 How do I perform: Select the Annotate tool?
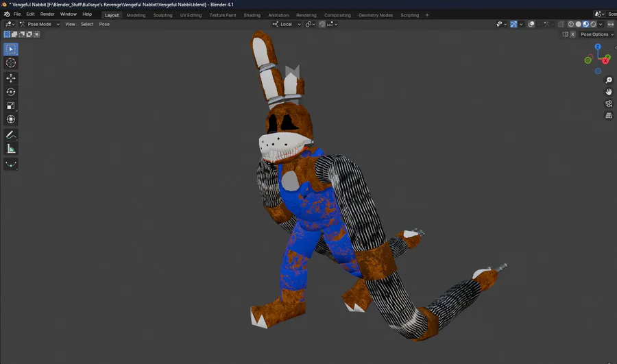(x=10, y=135)
